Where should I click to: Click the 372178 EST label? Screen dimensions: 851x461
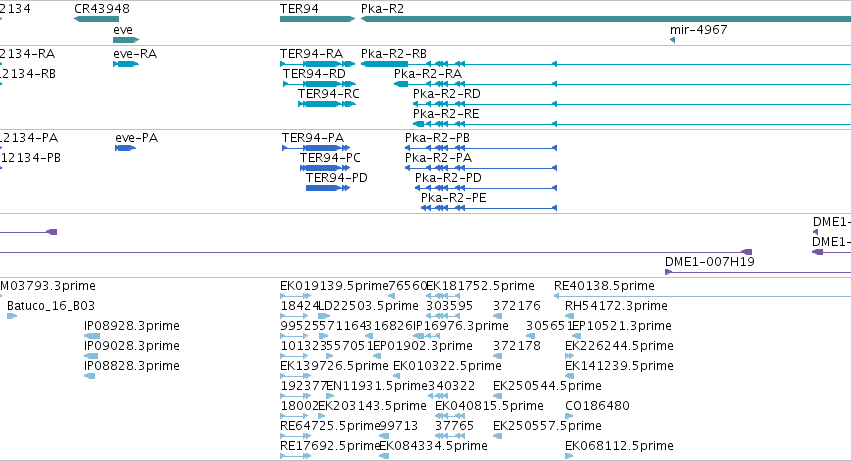517,346
